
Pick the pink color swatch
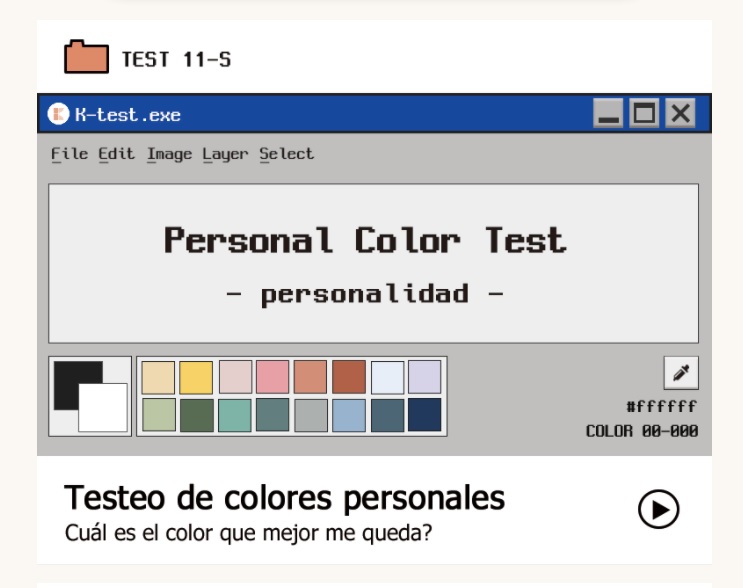(x=272, y=377)
